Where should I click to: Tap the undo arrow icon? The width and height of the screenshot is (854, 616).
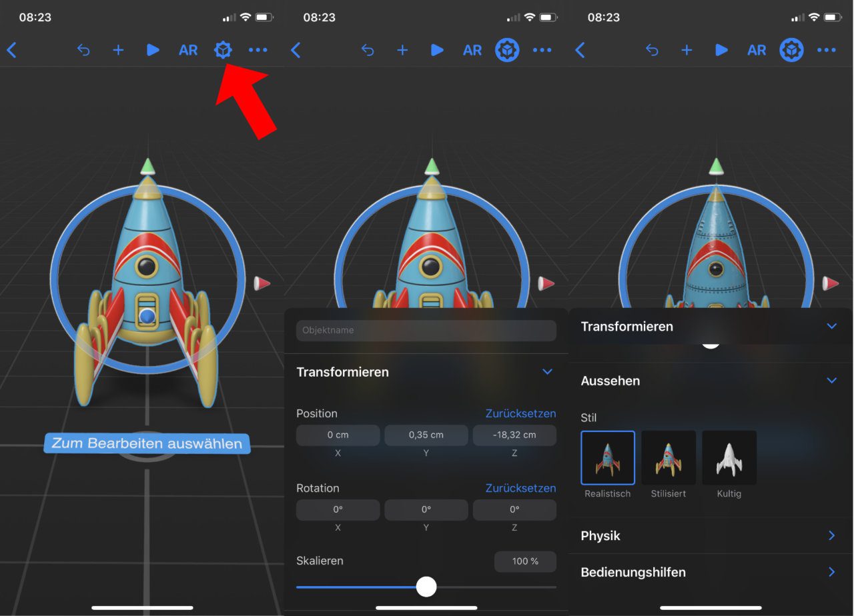[83, 50]
